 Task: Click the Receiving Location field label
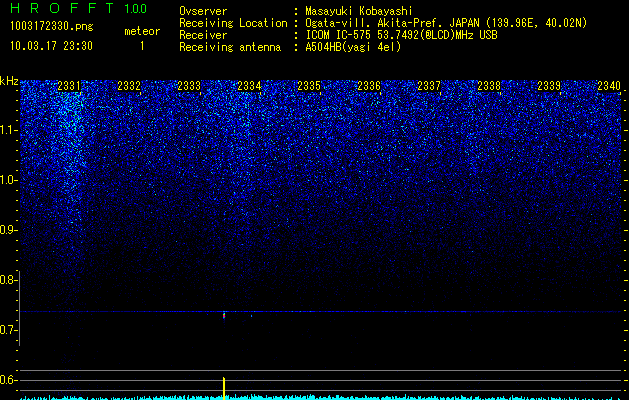click(x=233, y=23)
